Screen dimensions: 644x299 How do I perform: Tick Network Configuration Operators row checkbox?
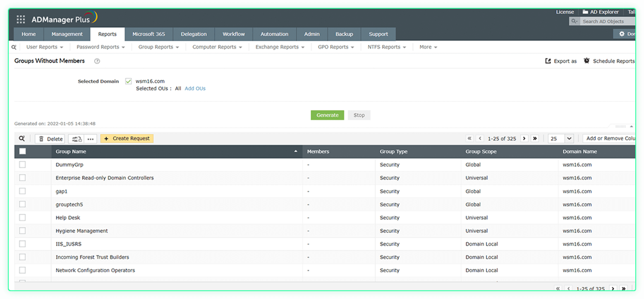click(22, 271)
